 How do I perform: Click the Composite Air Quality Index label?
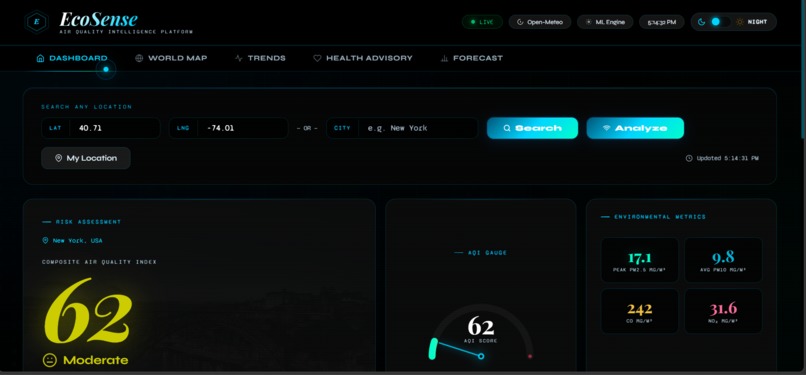[99, 262]
